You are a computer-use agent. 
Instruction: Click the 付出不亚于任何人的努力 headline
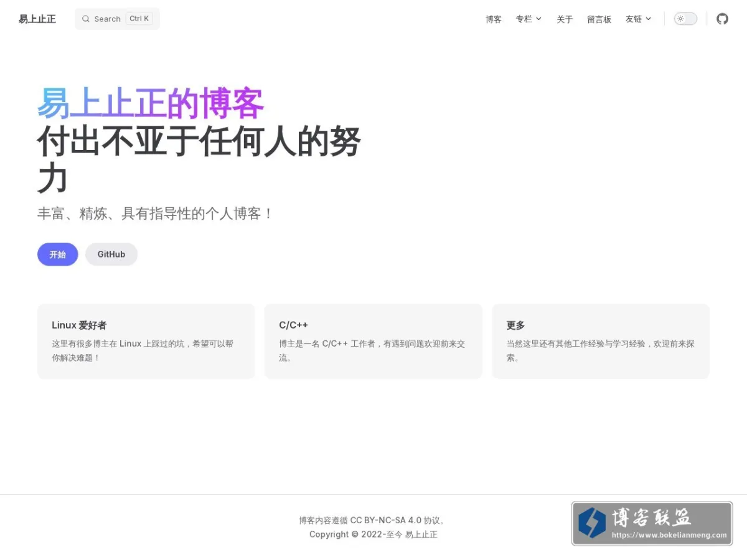[199, 161]
